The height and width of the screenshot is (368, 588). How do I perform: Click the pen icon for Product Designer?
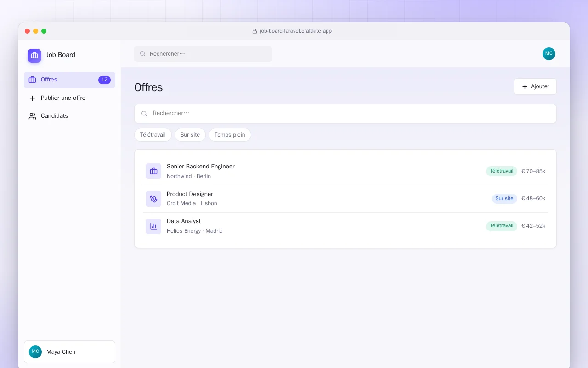[x=153, y=199]
